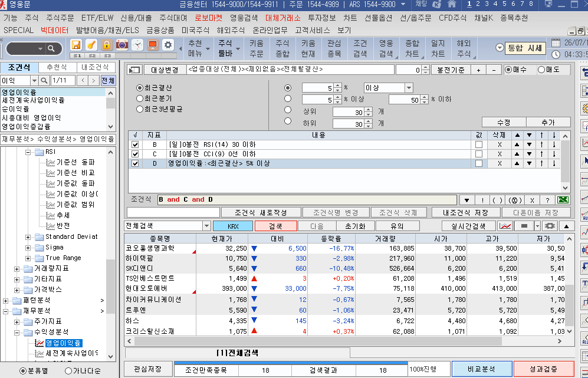Expand the 거래량지표 tree folder

[17, 269]
